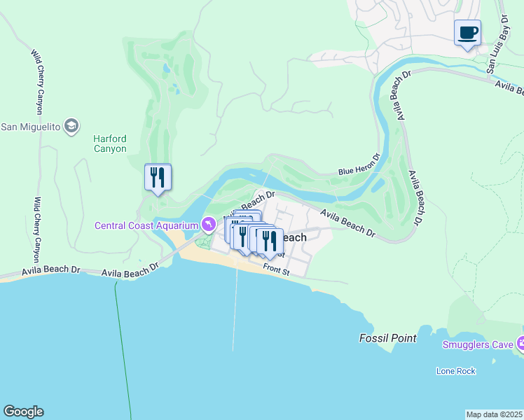Click the Lone Rock label
Image resolution: width=524 pixels, height=420 pixels.
click(x=456, y=371)
